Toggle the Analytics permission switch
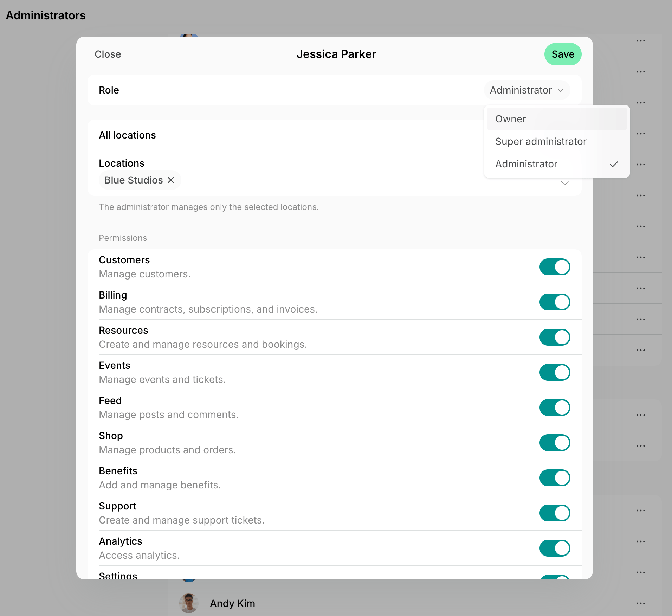The image size is (672, 616). point(555,548)
